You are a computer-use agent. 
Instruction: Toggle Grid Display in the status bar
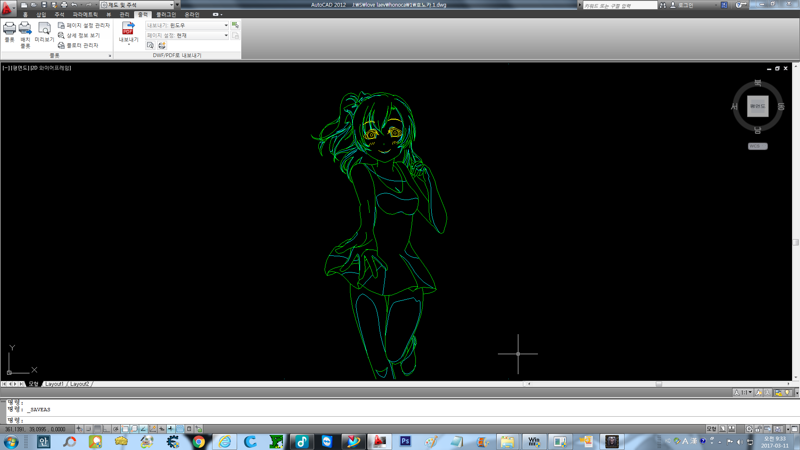tap(97, 429)
